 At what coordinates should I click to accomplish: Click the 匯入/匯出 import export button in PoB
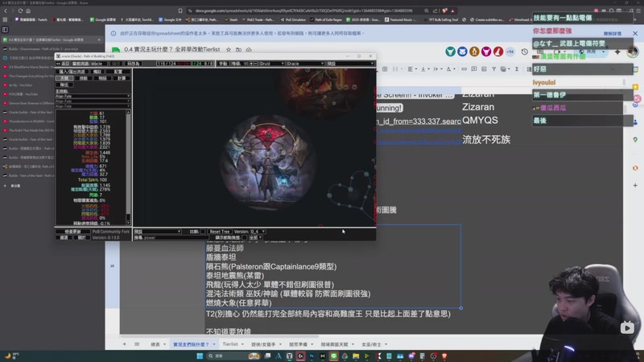point(72,72)
